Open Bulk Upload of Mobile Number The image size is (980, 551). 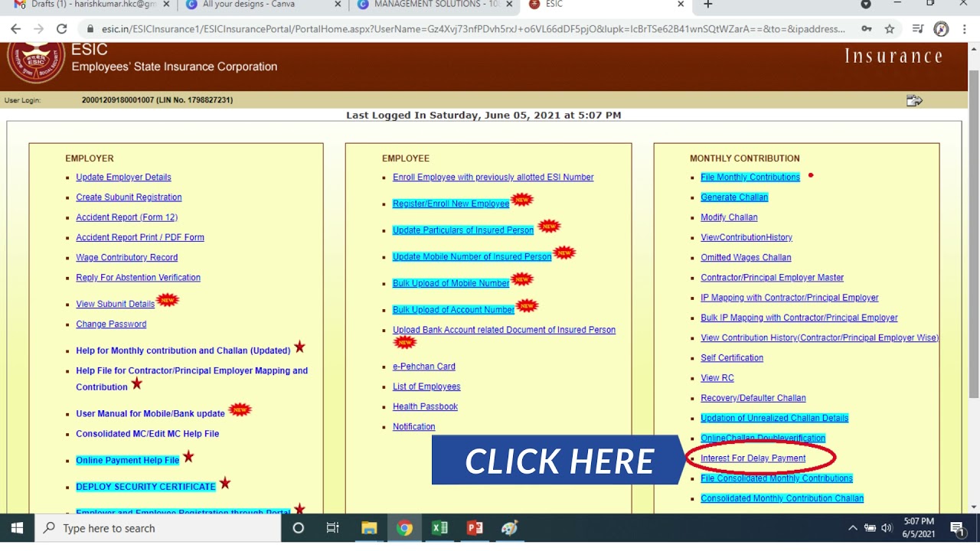pyautogui.click(x=451, y=284)
